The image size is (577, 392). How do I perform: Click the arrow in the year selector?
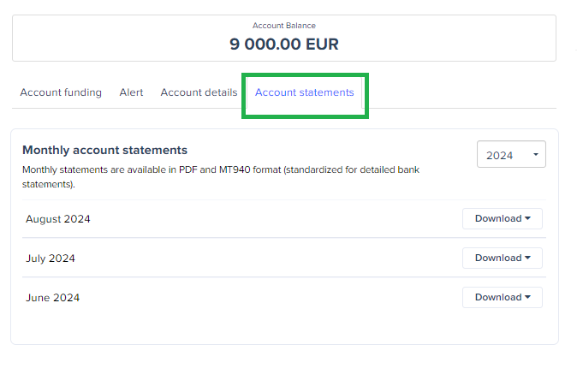coord(535,155)
